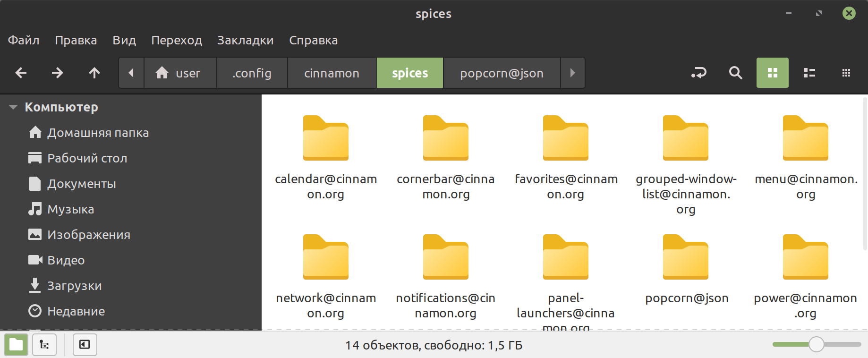Select the menu@cinnamon.org folder
This screenshot has width=868, height=358.
coord(806,158)
